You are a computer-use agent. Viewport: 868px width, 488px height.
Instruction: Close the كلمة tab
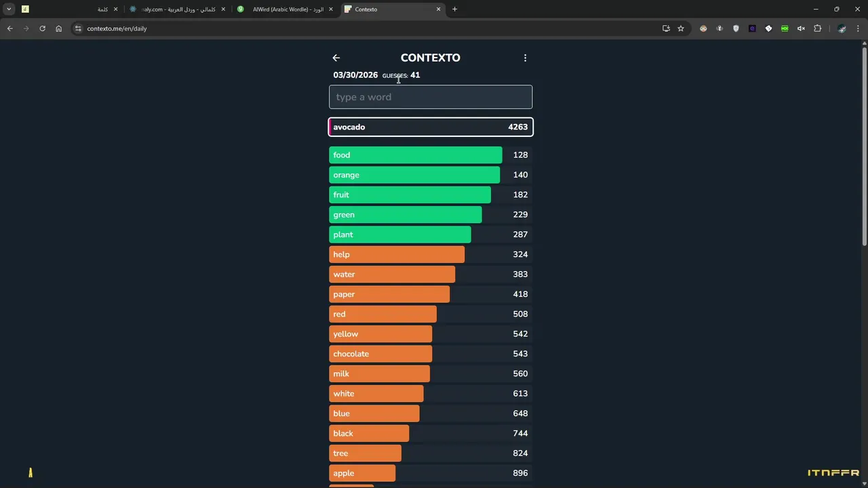pyautogui.click(x=115, y=9)
